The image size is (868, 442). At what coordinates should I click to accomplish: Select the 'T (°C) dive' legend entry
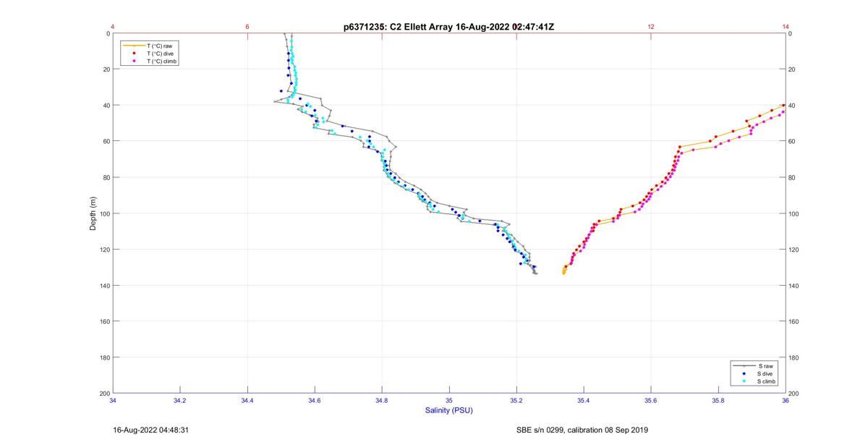(x=148, y=54)
